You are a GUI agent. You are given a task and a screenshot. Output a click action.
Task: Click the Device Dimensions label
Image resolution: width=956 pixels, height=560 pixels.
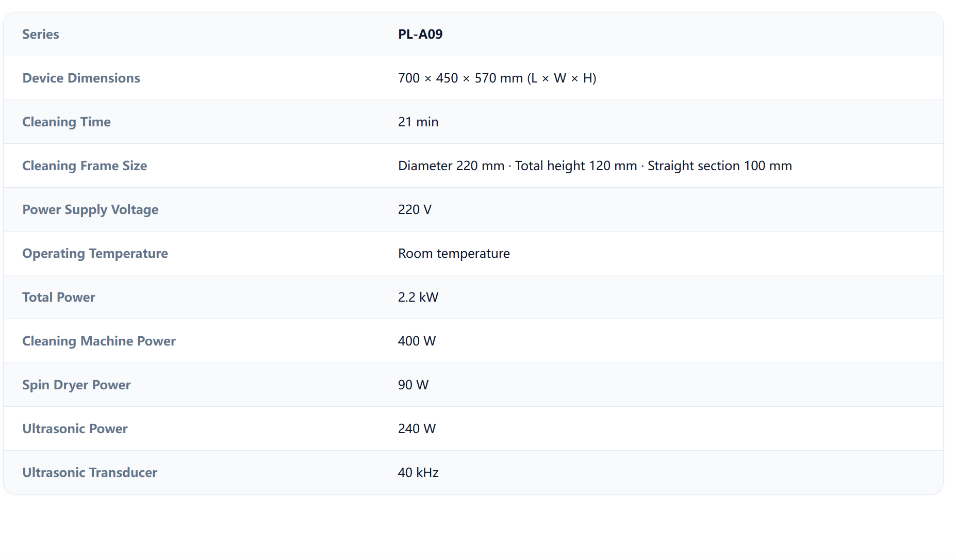[81, 78]
